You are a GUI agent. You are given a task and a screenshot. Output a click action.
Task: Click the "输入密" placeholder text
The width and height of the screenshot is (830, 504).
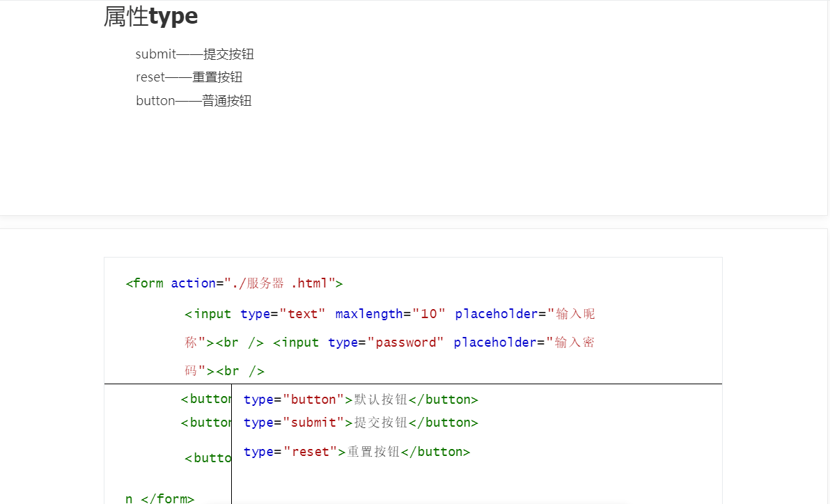tap(574, 342)
